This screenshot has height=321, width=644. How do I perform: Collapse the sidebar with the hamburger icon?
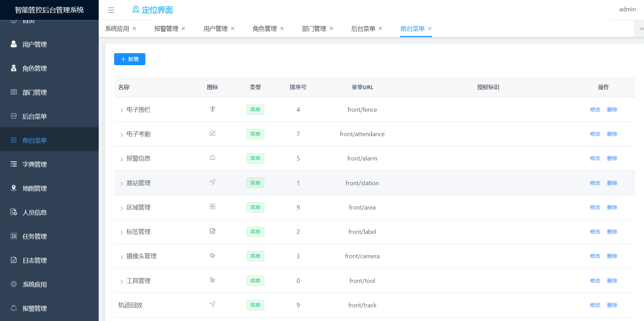pos(111,10)
